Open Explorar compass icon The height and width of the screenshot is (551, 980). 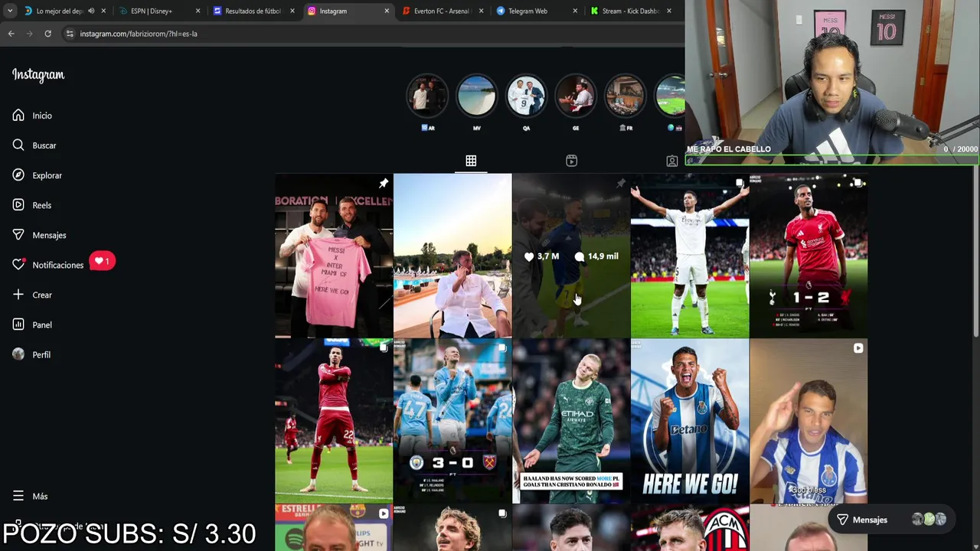pyautogui.click(x=18, y=175)
